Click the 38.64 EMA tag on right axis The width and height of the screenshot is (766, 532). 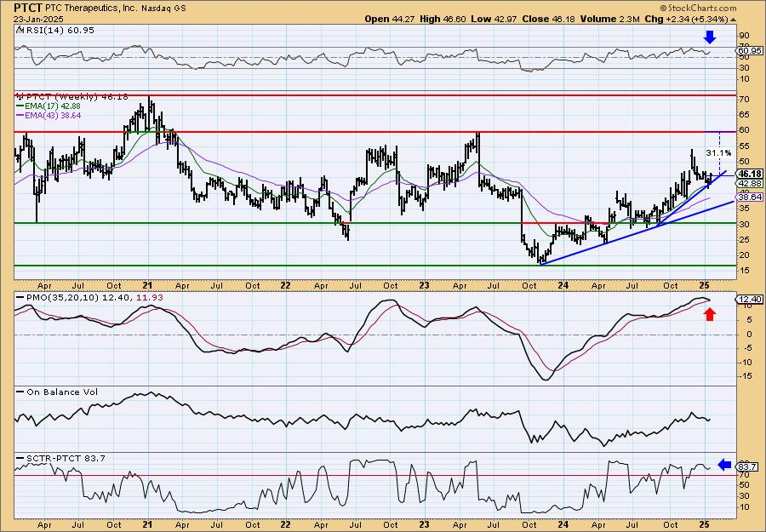pos(749,197)
